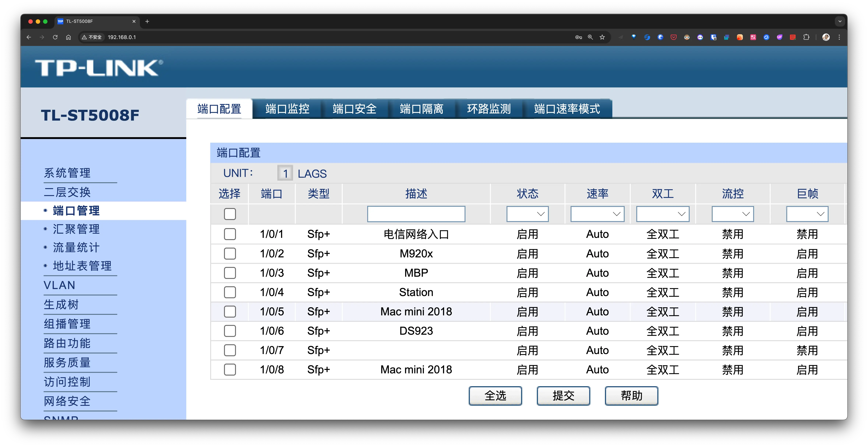Select the checkbox for port 1/0/8

pyautogui.click(x=230, y=369)
